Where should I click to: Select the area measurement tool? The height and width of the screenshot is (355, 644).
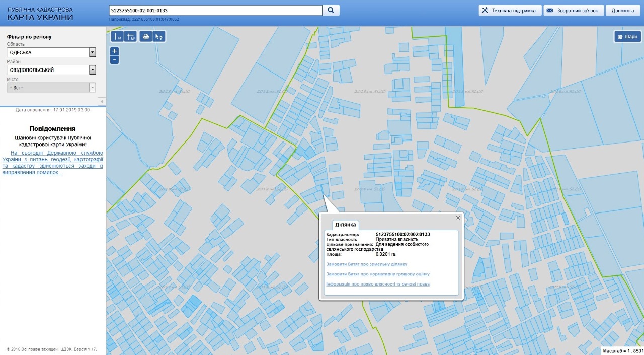pos(130,36)
